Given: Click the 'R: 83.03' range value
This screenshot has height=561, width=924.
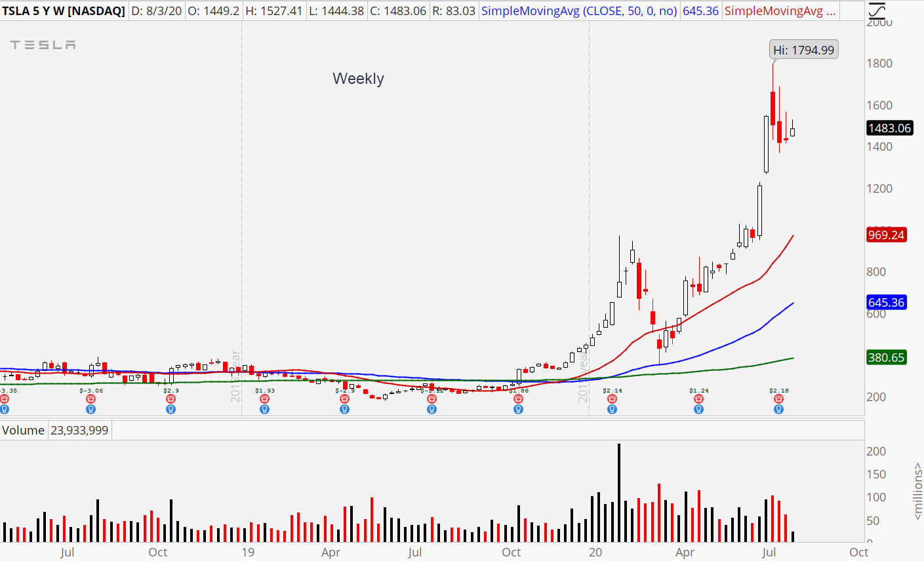Looking at the screenshot, I should 454,11.
